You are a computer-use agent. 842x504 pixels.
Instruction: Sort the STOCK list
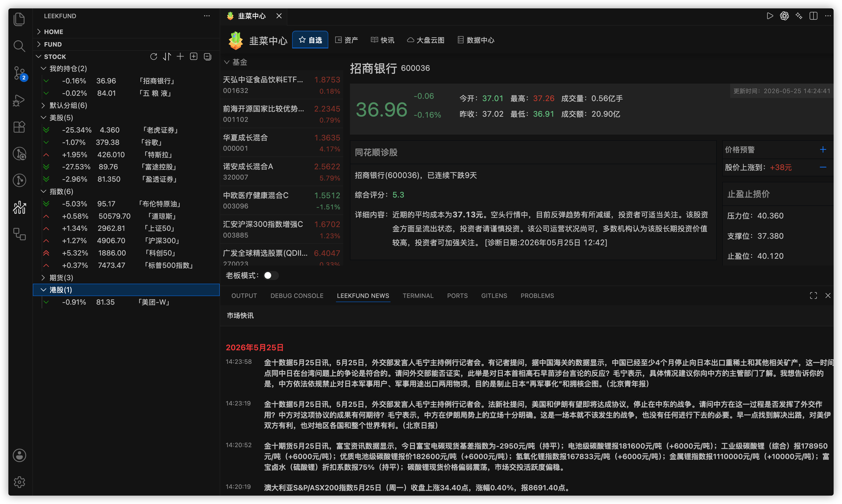(x=167, y=56)
